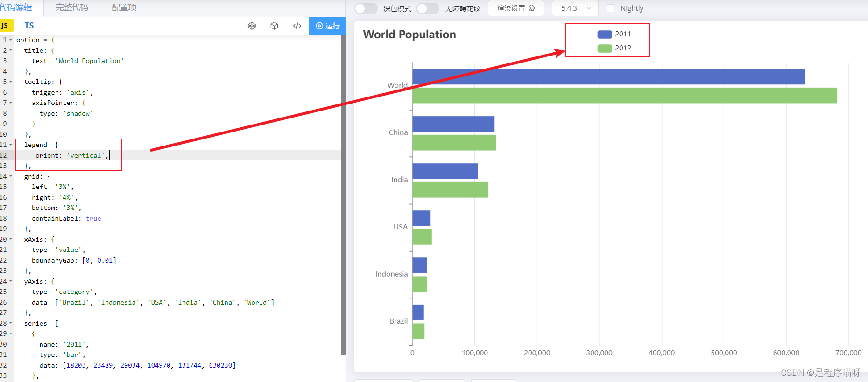Screen dimensions: 868x382
Task: Collapse the series block at line 28
Action: click(x=11, y=323)
